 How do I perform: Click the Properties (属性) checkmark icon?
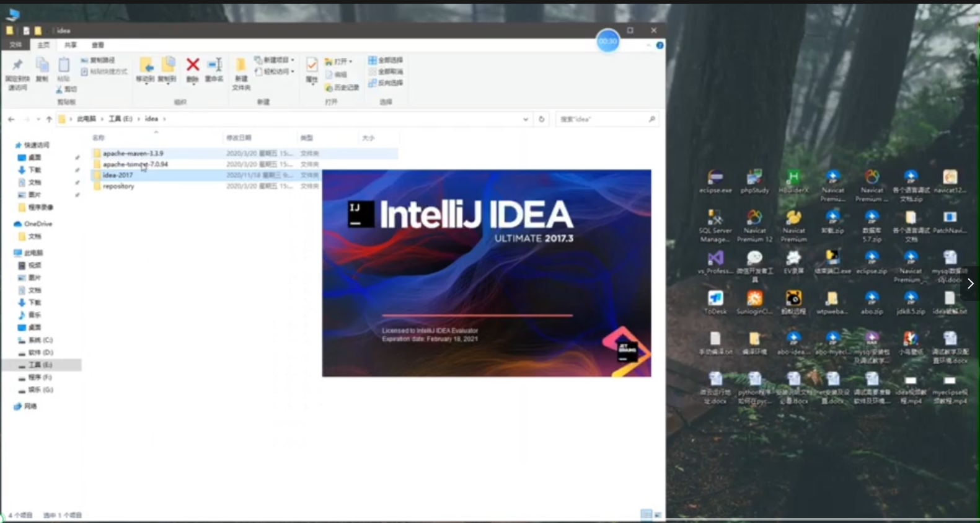point(312,65)
